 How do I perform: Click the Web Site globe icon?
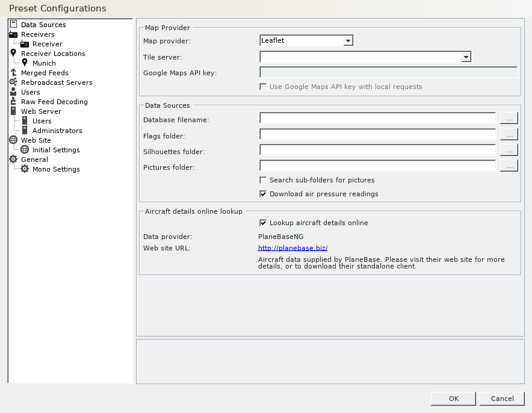tap(13, 140)
